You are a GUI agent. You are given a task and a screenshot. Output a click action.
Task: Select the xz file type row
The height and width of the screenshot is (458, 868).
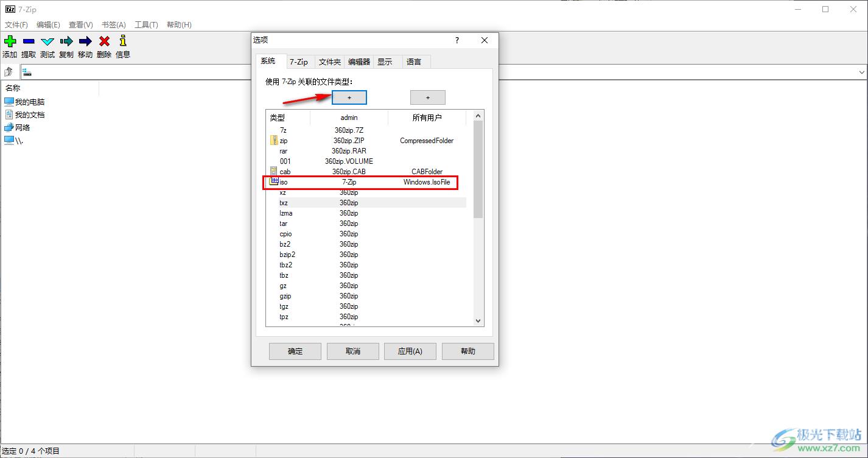tap(366, 192)
